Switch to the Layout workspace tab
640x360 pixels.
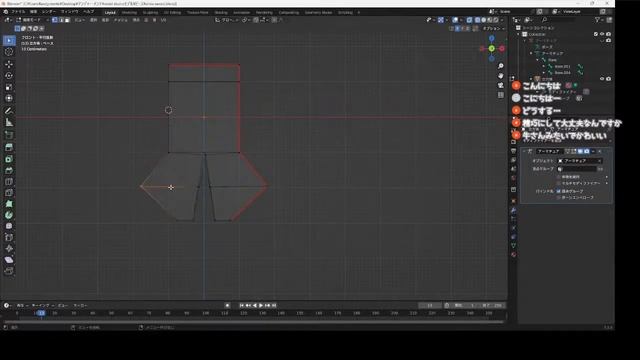(x=110, y=13)
